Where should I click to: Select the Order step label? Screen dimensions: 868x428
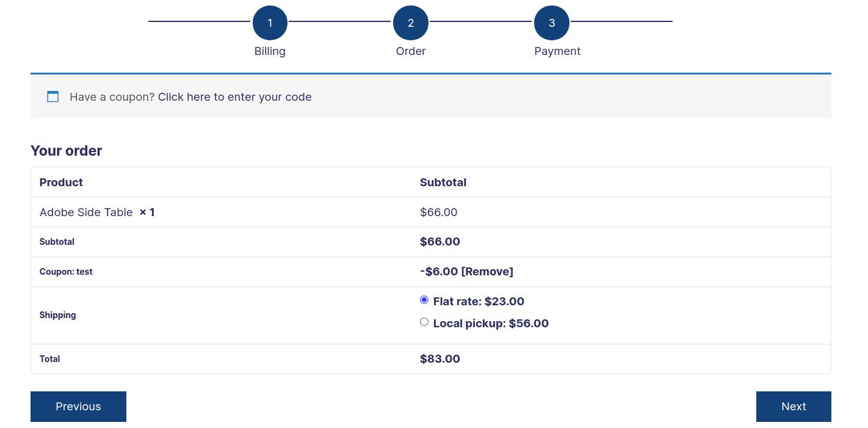pyautogui.click(x=411, y=51)
